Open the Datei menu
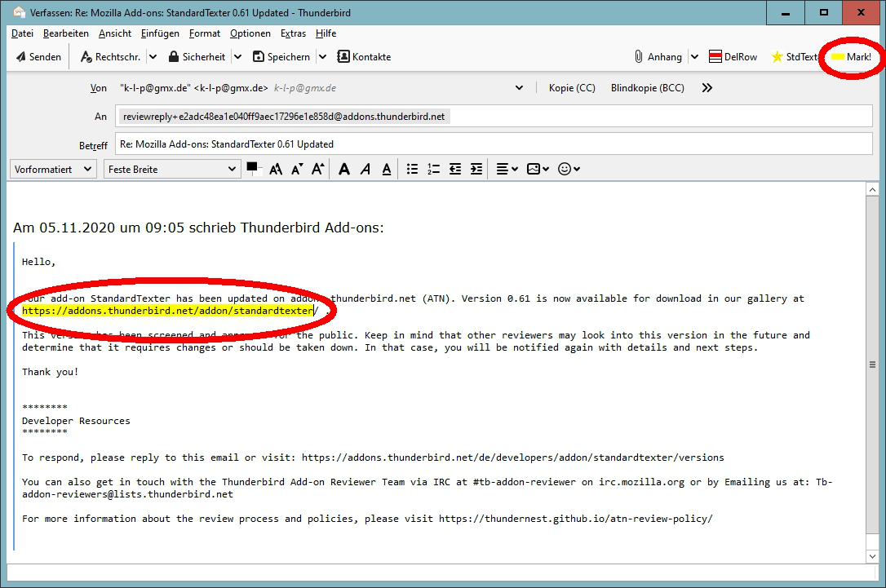The height and width of the screenshot is (588, 886). (x=22, y=33)
